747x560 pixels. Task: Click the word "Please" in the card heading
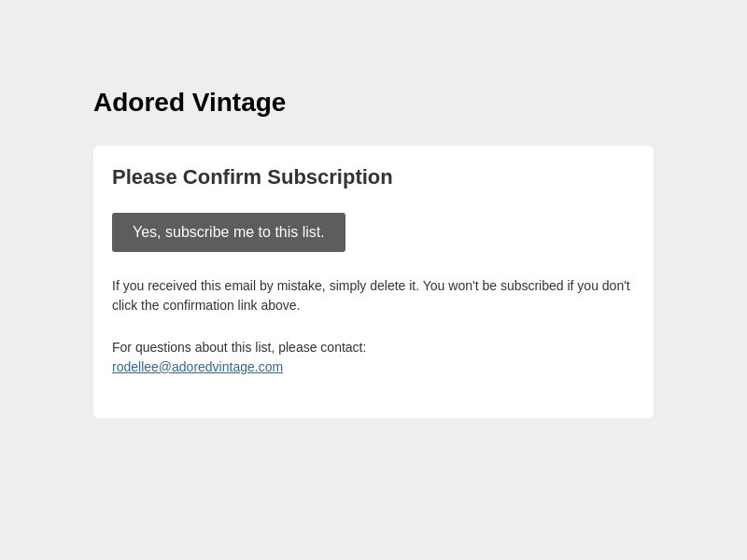pos(145,177)
